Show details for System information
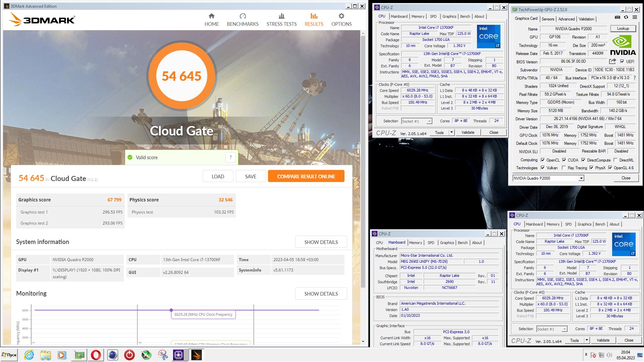The image size is (644, 362). click(321, 242)
